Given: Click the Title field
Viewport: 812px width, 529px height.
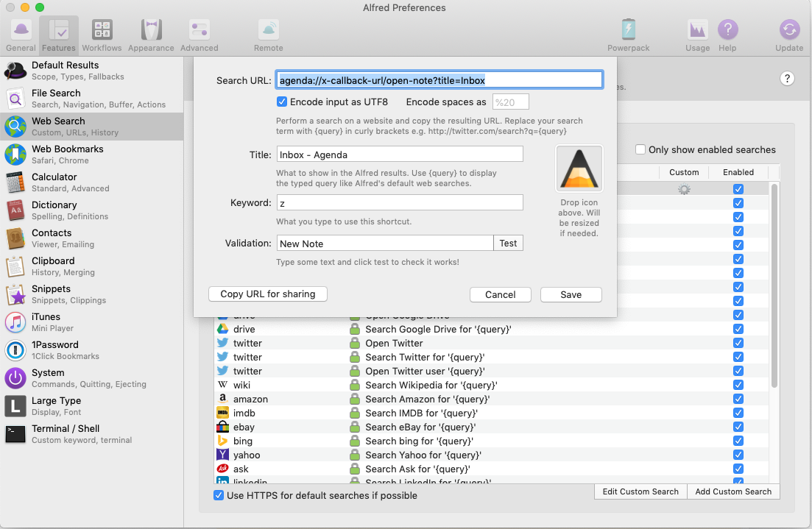Looking at the screenshot, I should click(400, 155).
